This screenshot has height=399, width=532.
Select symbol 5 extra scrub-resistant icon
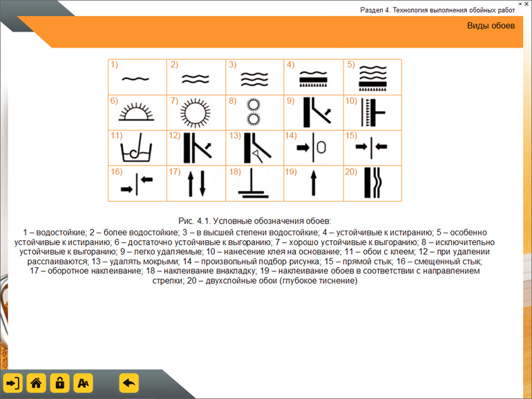point(372,79)
